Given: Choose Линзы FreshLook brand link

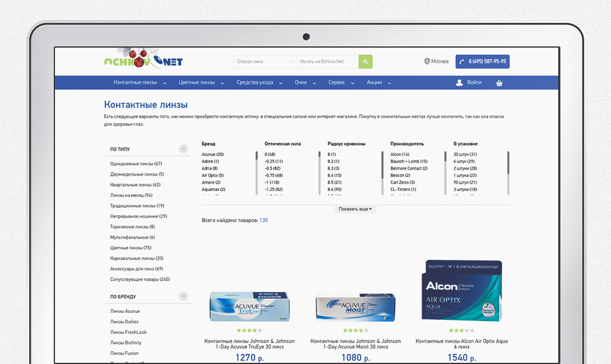Looking at the screenshot, I should pos(128,333).
